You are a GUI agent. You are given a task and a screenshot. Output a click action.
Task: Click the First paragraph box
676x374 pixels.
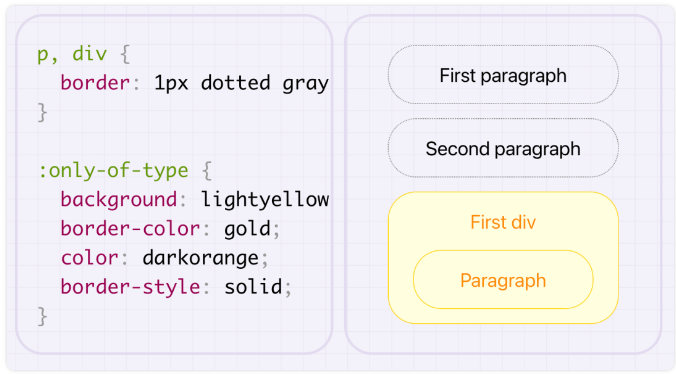point(503,75)
